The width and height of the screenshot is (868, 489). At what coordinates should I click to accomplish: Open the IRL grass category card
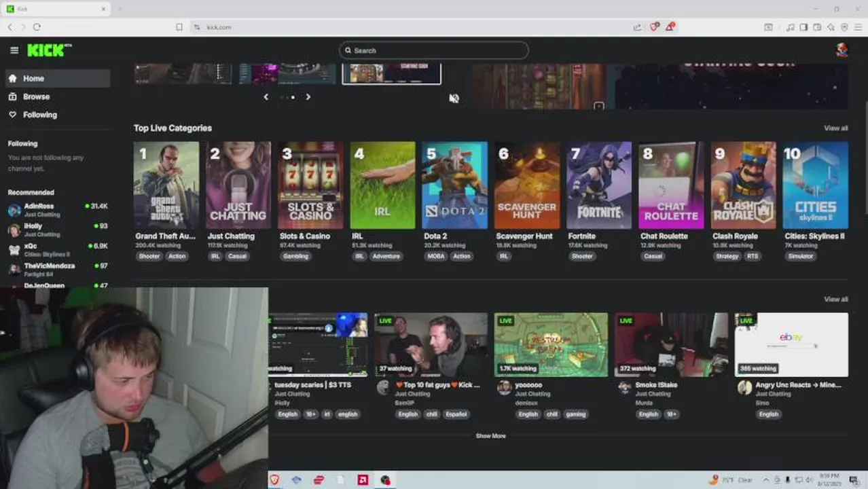(x=382, y=185)
